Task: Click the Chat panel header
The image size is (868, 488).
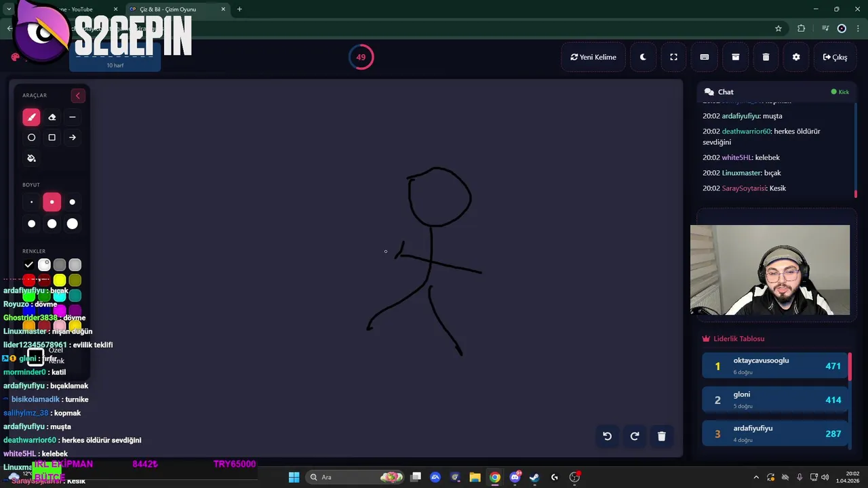Action: pos(776,92)
